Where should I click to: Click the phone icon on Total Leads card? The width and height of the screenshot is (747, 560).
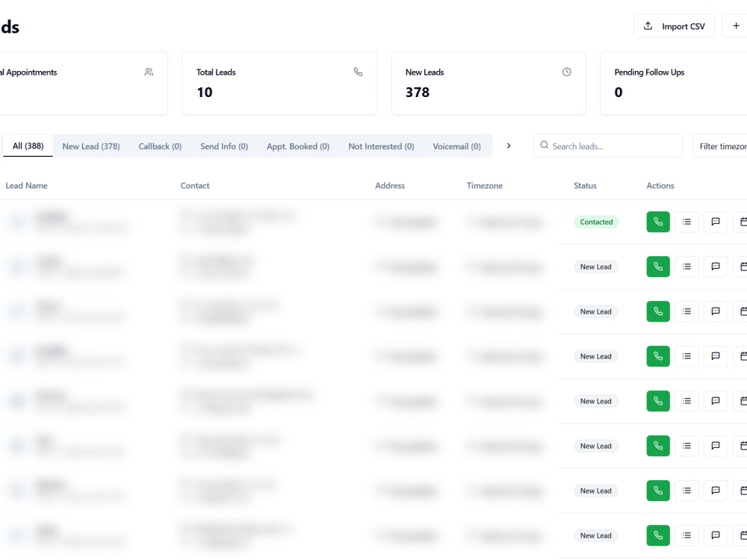pos(358,72)
